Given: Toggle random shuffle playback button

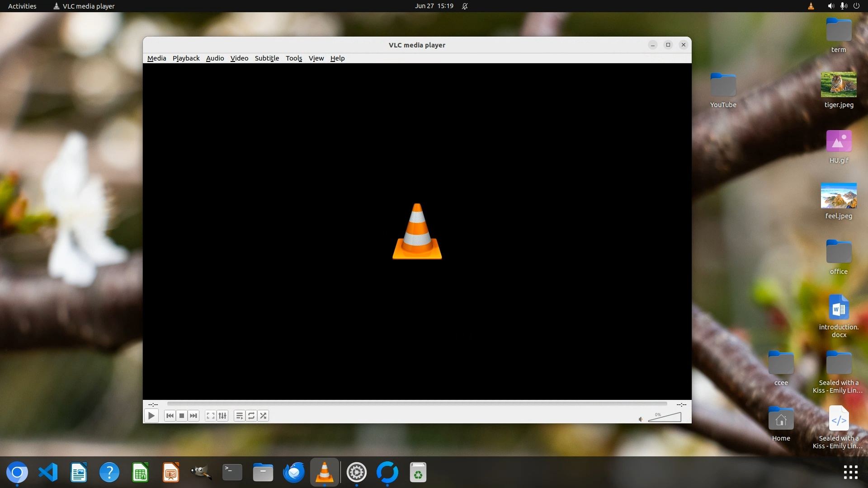Looking at the screenshot, I should pyautogui.click(x=263, y=416).
